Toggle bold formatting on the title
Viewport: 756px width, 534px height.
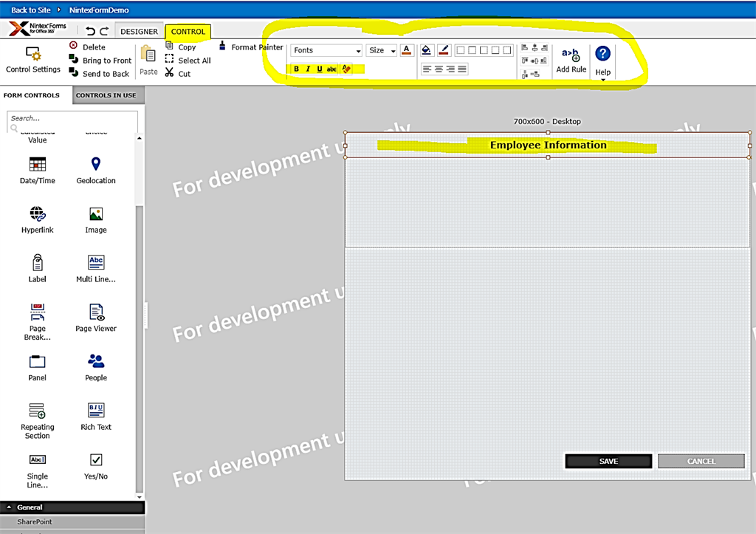(296, 69)
